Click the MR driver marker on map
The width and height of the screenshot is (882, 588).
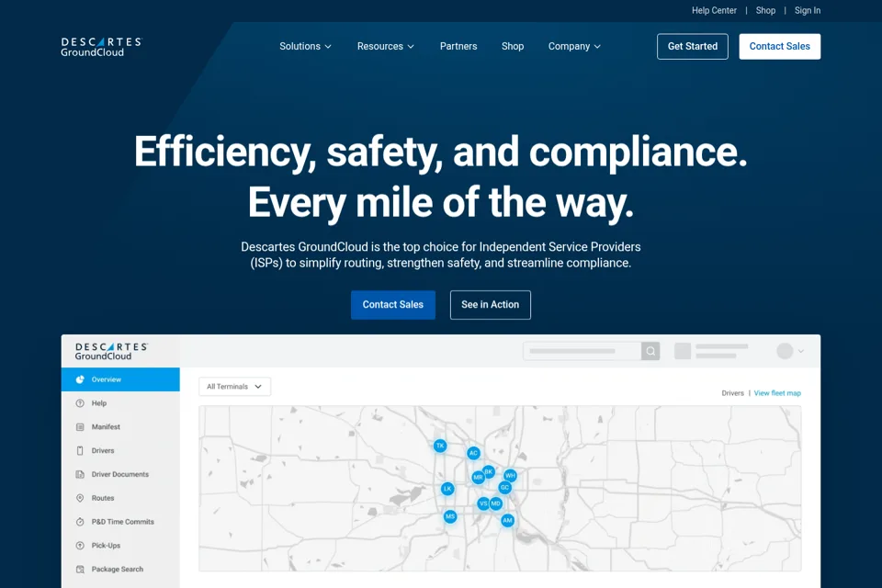(478, 478)
